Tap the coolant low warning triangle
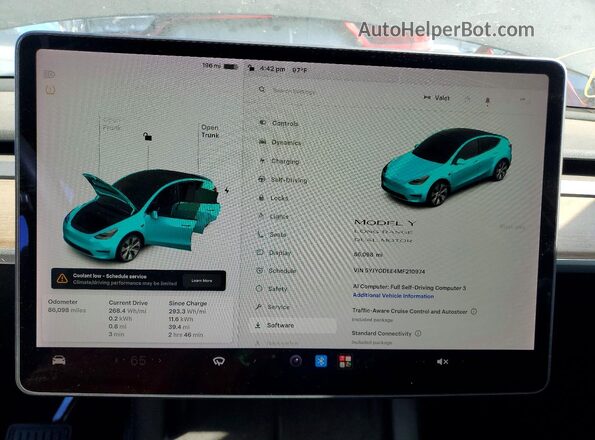The height and width of the screenshot is (440, 595). click(62, 279)
